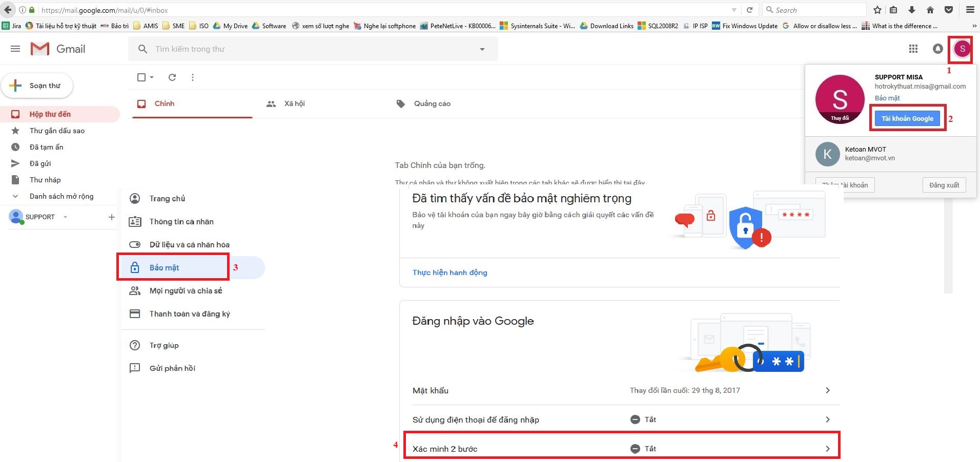Tick the select-all messages checkbox
The width and height of the screenshot is (980, 462).
point(141,77)
